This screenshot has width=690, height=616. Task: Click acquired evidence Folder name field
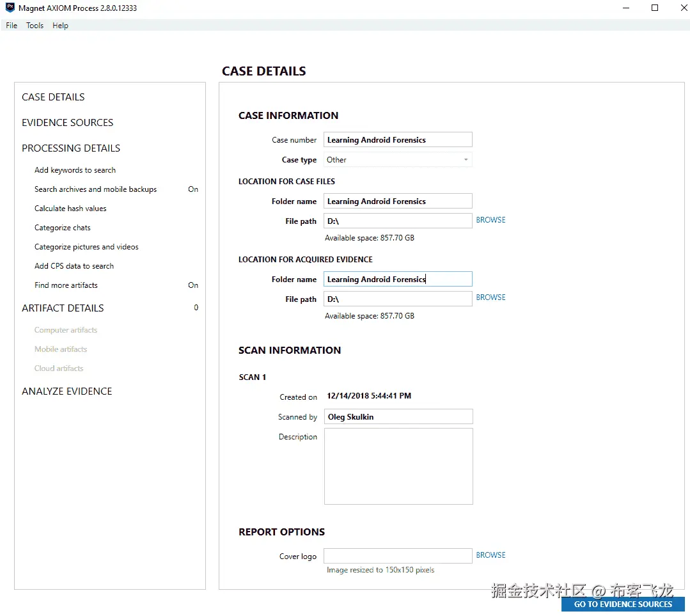(x=398, y=279)
